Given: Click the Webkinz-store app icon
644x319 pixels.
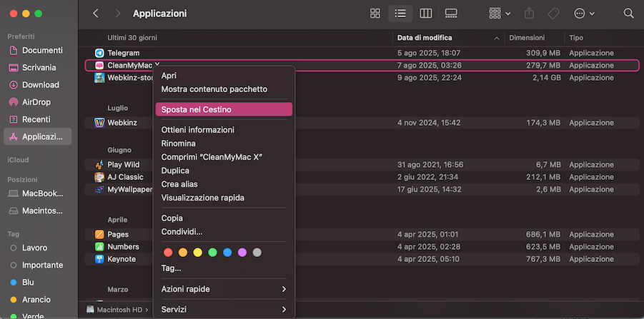Looking at the screenshot, I should point(99,78).
